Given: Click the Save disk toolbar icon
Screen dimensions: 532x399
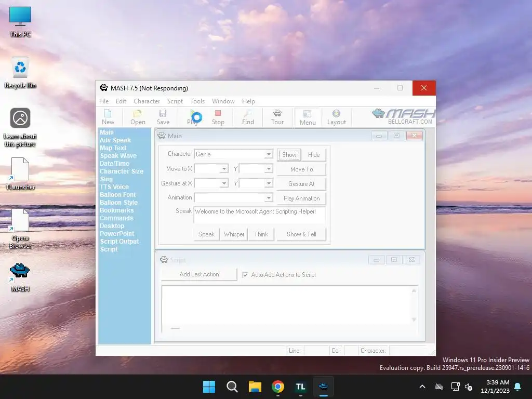Looking at the screenshot, I should tap(163, 113).
